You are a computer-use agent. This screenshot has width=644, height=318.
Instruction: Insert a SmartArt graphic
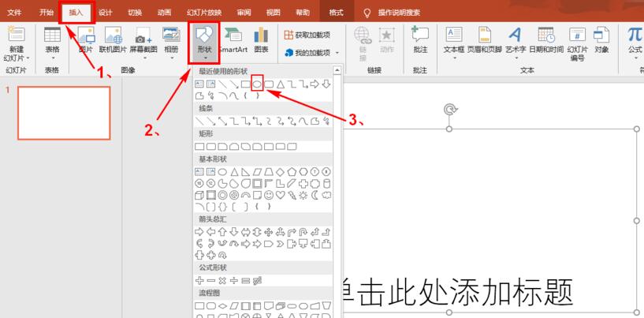[x=233, y=40]
